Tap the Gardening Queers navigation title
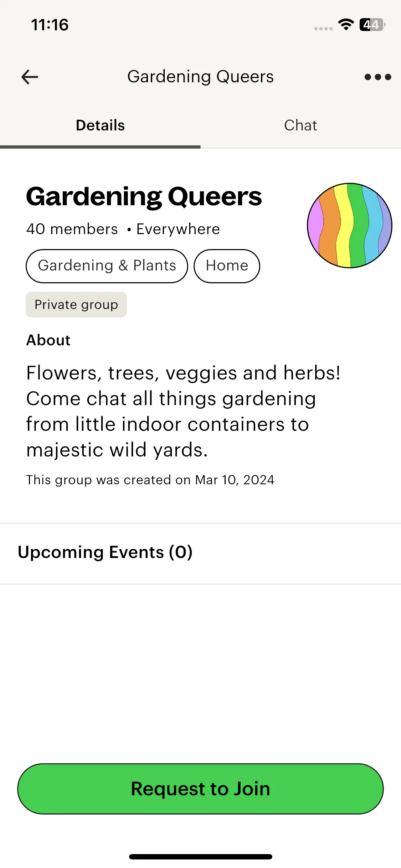401x868 pixels. click(200, 77)
